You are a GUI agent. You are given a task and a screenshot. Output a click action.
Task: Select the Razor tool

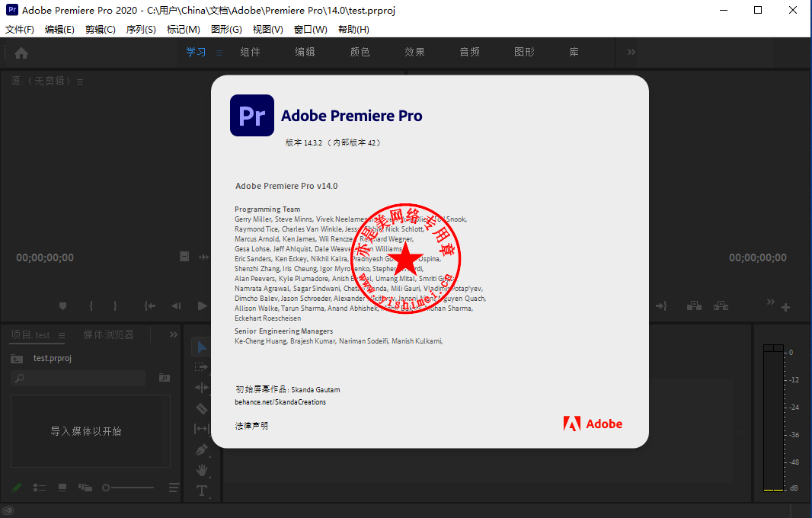click(x=201, y=408)
